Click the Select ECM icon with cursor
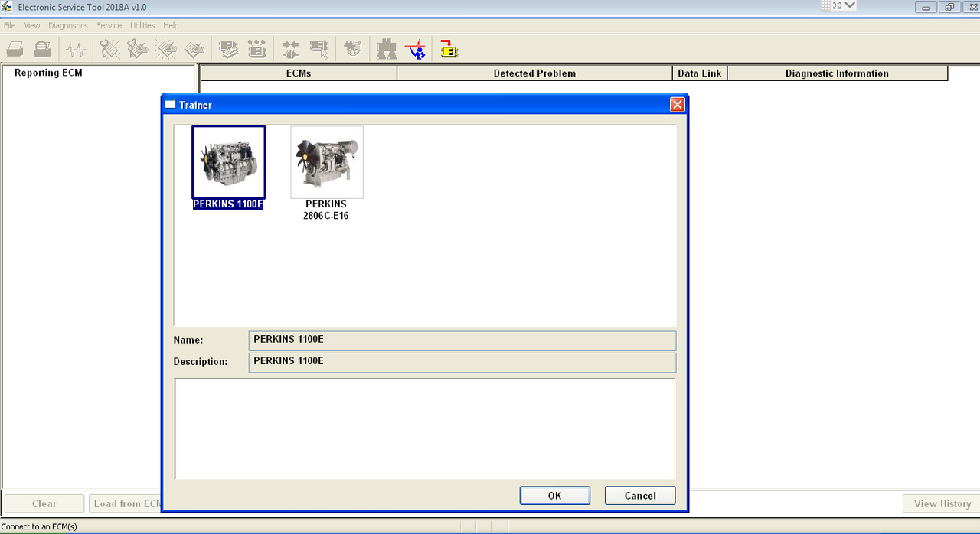 tap(318, 50)
